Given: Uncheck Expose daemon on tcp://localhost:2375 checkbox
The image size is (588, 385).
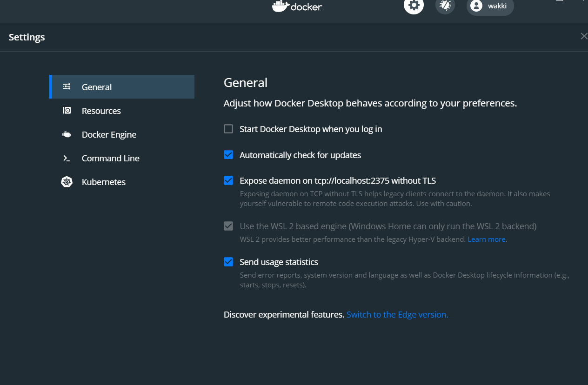Looking at the screenshot, I should [228, 180].
